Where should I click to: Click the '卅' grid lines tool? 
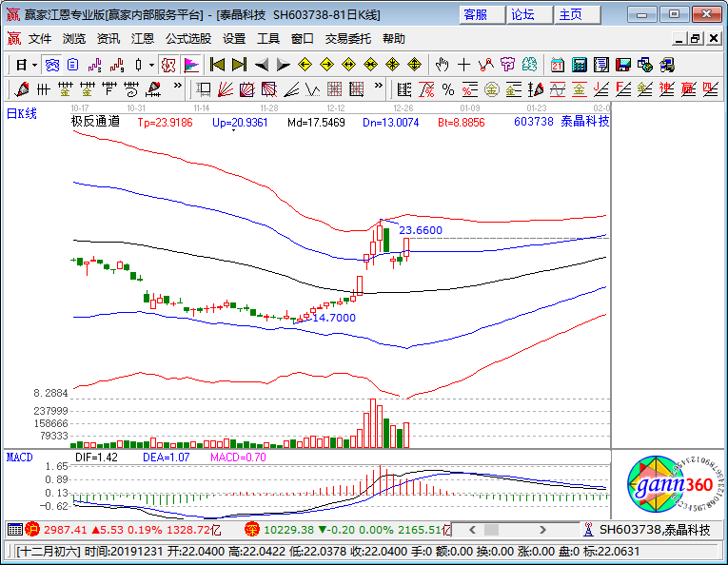[43, 89]
